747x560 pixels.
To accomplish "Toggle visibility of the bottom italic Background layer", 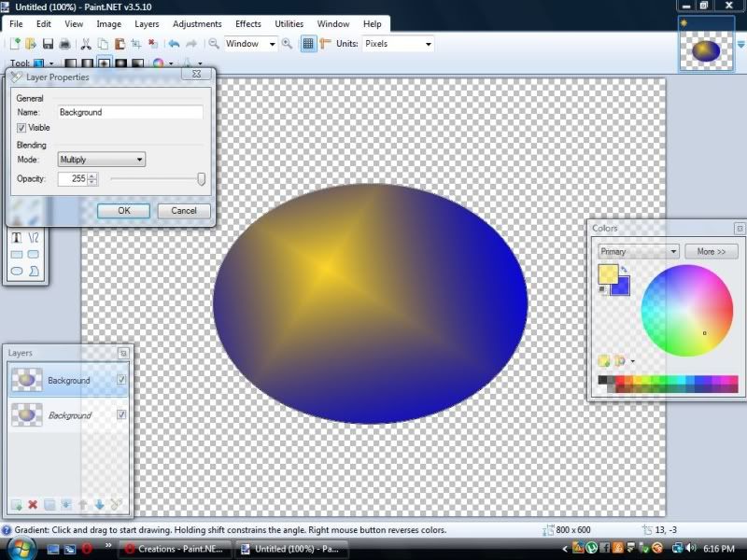I will tap(121, 414).
